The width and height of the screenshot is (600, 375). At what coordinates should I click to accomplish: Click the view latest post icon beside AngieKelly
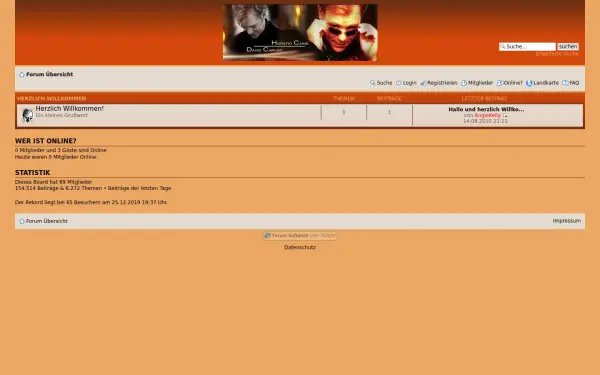505,116
